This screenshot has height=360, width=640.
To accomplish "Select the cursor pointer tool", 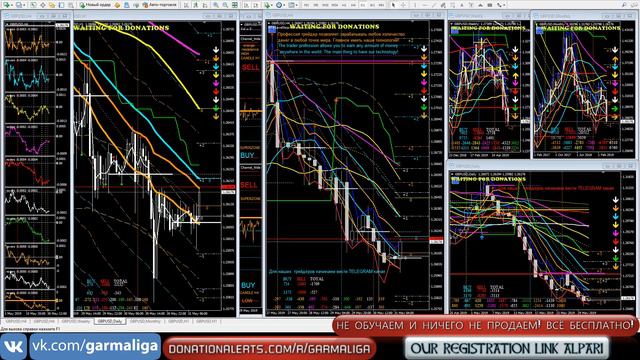I will click(393, 5).
